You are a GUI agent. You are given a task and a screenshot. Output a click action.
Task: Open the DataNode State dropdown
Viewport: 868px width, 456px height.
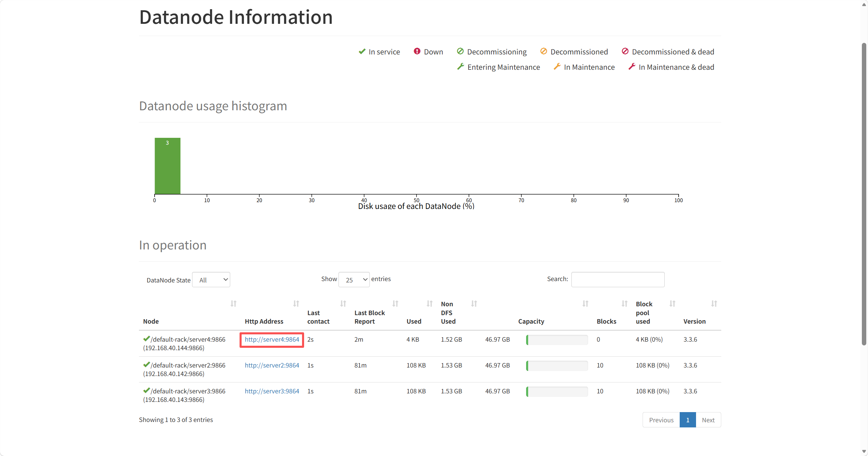tap(211, 280)
